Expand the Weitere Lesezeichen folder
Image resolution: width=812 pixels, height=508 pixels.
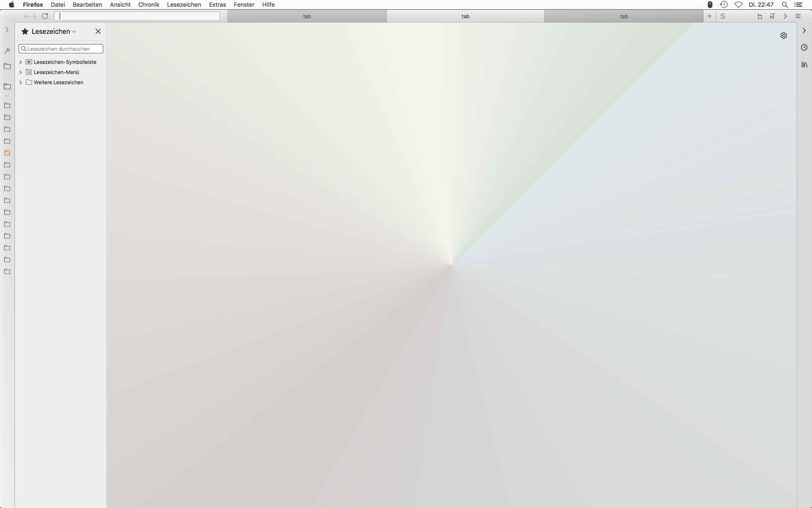(x=21, y=83)
